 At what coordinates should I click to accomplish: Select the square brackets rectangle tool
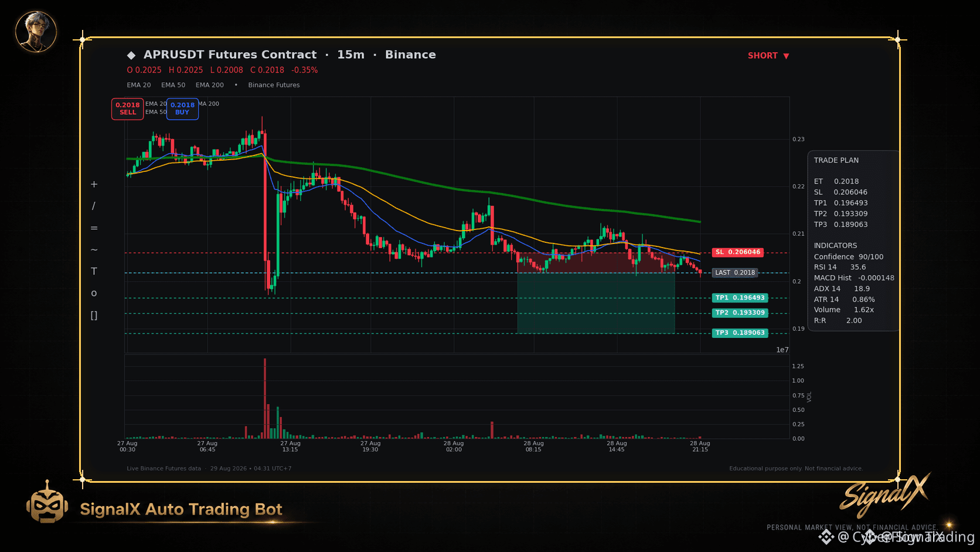coord(94,315)
